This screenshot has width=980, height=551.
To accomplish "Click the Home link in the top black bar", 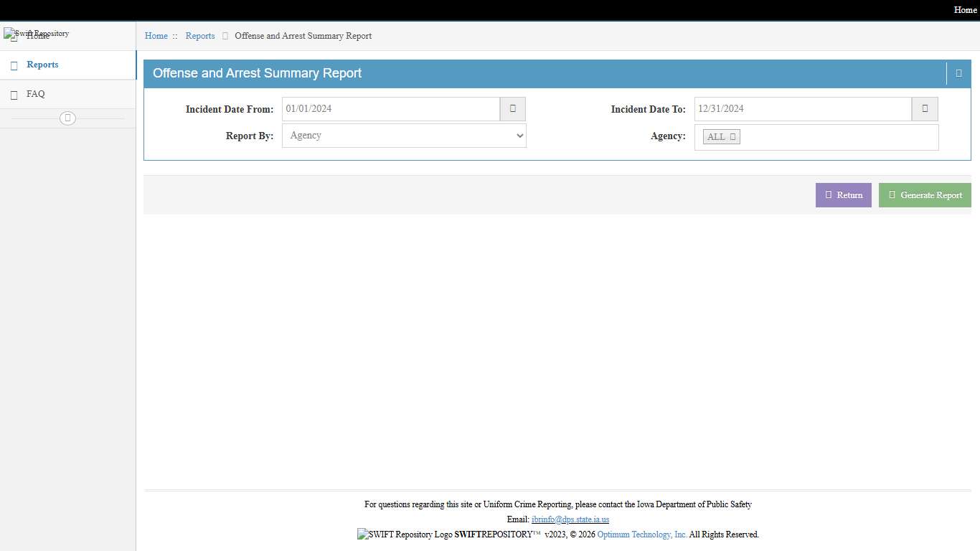I will [964, 10].
